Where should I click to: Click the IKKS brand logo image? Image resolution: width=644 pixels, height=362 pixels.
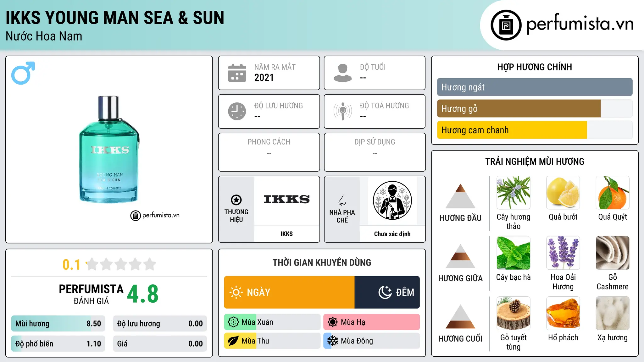pyautogui.click(x=286, y=199)
